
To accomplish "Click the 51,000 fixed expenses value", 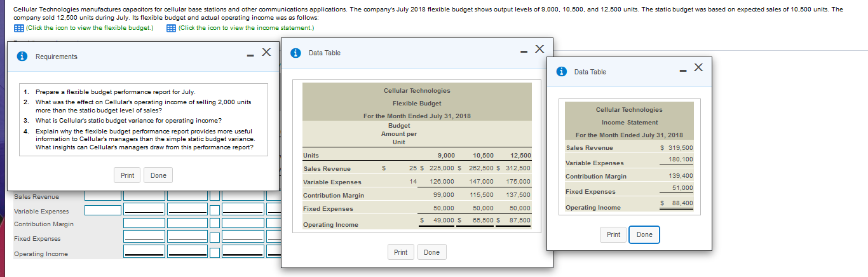I will pyautogui.click(x=682, y=187).
